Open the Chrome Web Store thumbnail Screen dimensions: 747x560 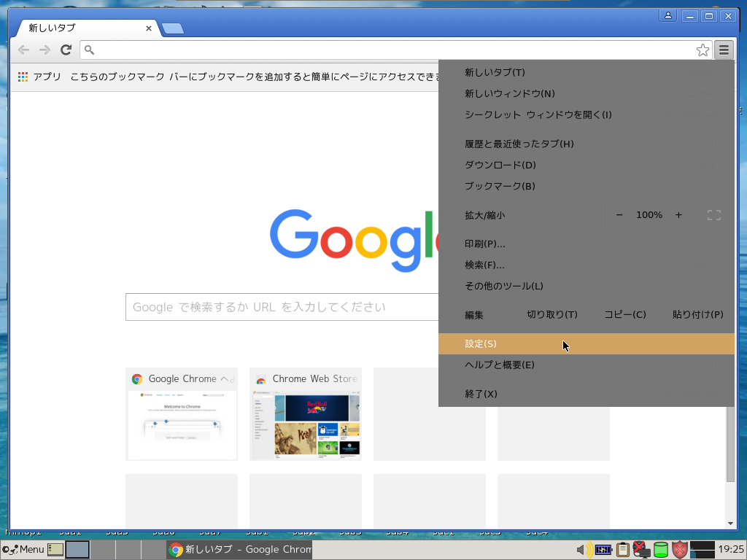[x=306, y=414]
